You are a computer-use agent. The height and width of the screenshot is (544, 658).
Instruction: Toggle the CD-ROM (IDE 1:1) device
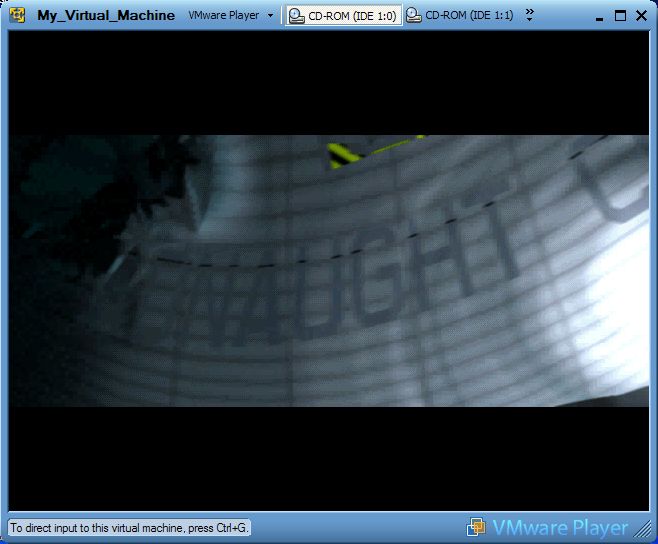(x=461, y=15)
